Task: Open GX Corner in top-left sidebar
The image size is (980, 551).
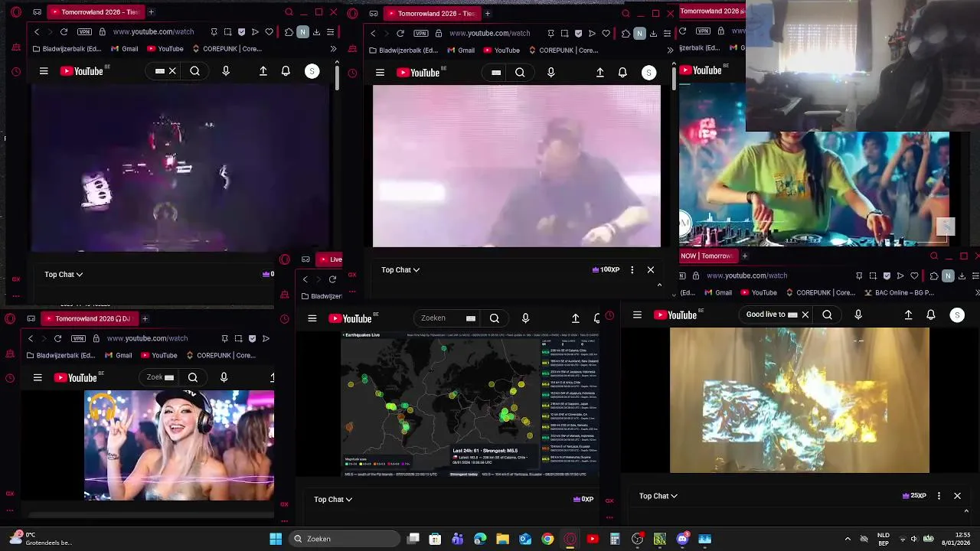Action: [16, 279]
